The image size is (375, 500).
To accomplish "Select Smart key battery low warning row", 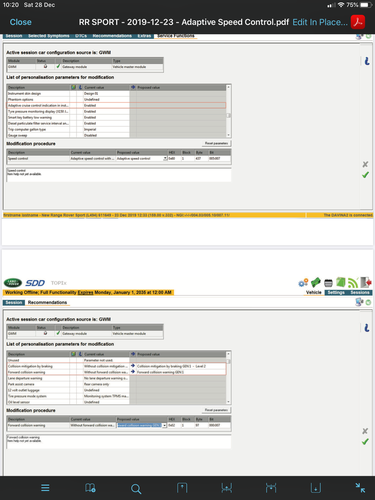I will pos(117,117).
